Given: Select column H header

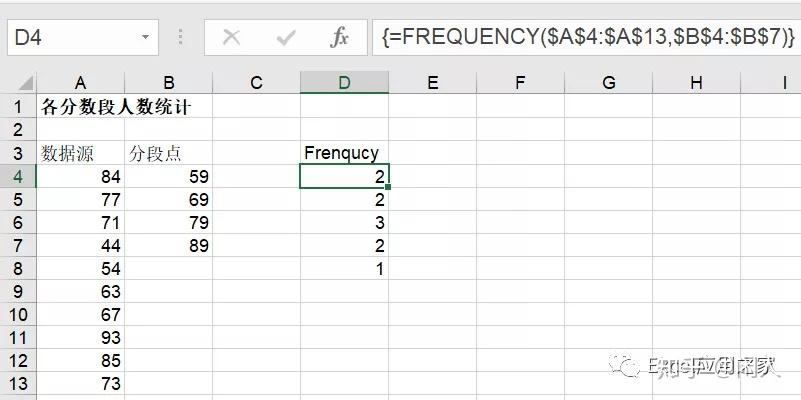Looking at the screenshot, I should 696,83.
